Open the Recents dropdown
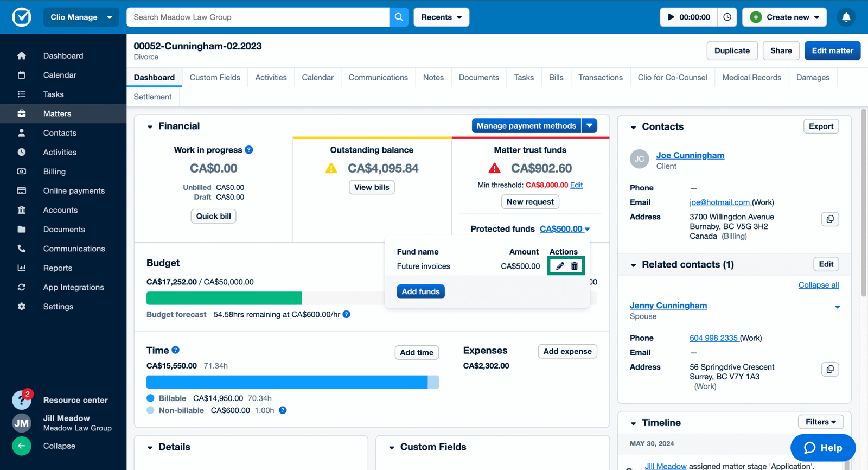This screenshot has width=868, height=470. [442, 17]
